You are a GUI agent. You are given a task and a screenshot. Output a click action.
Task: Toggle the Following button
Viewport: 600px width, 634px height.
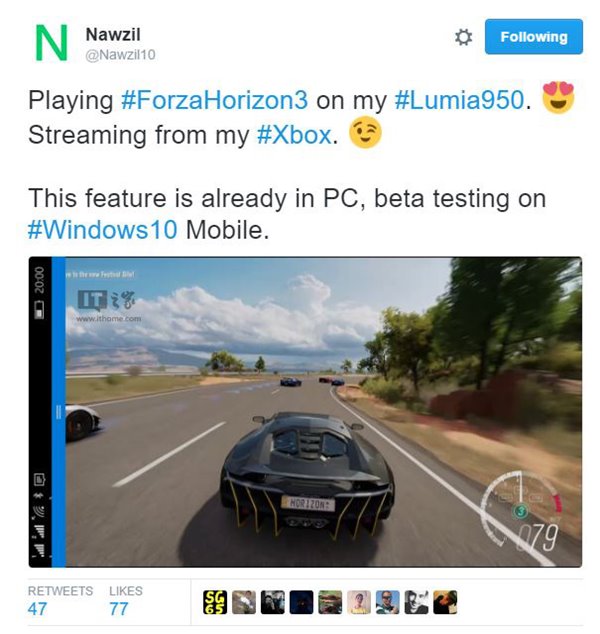[534, 36]
